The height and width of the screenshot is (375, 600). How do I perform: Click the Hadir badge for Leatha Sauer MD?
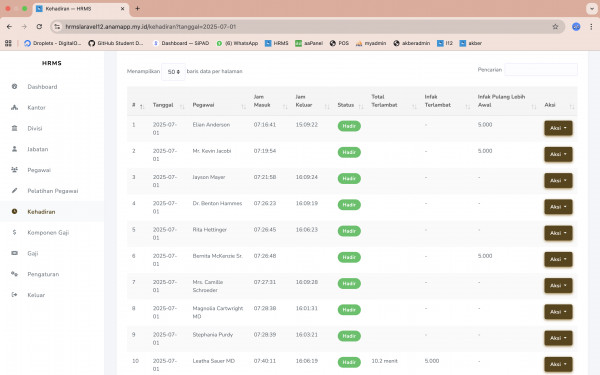click(349, 362)
